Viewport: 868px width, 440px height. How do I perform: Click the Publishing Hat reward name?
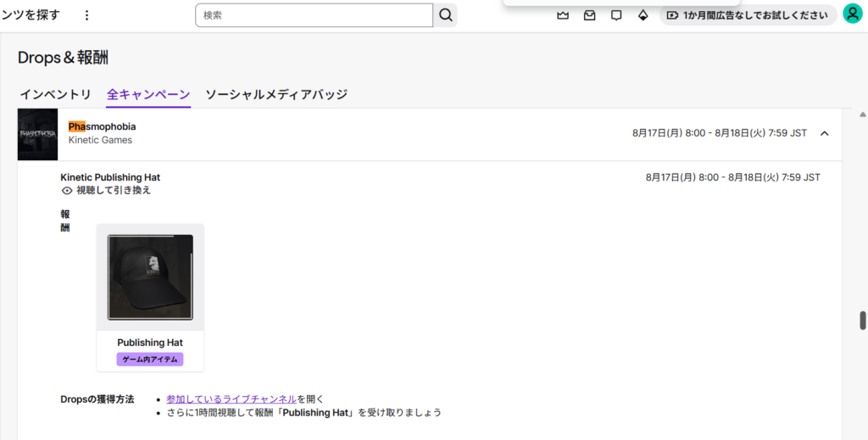tap(150, 343)
